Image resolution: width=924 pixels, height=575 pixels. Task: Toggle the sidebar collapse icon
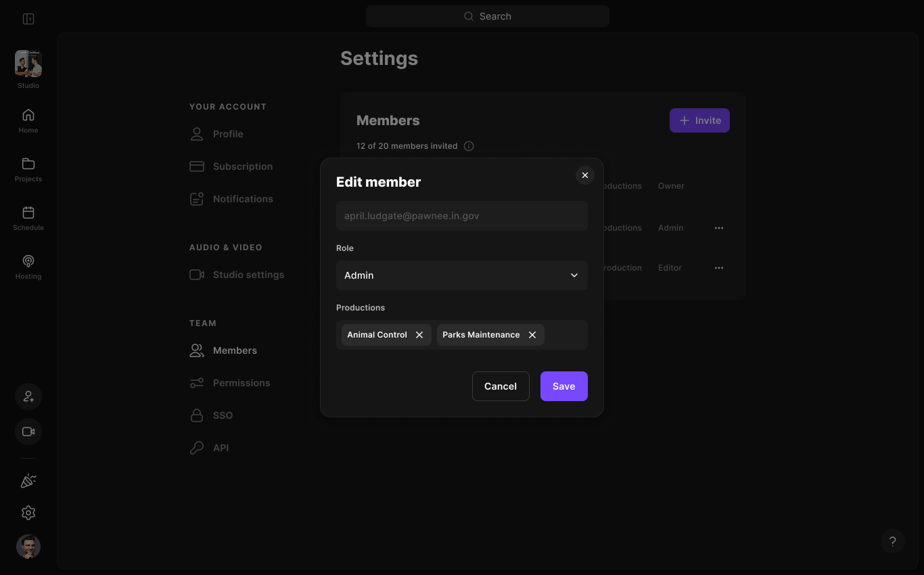[x=28, y=19]
